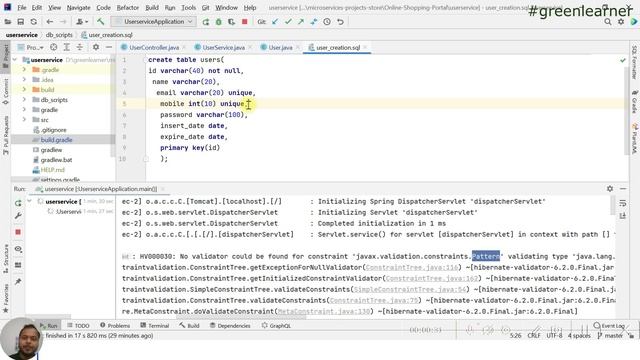
Task: Rerun UserserviceApplication from main toolbar
Action: point(205,22)
